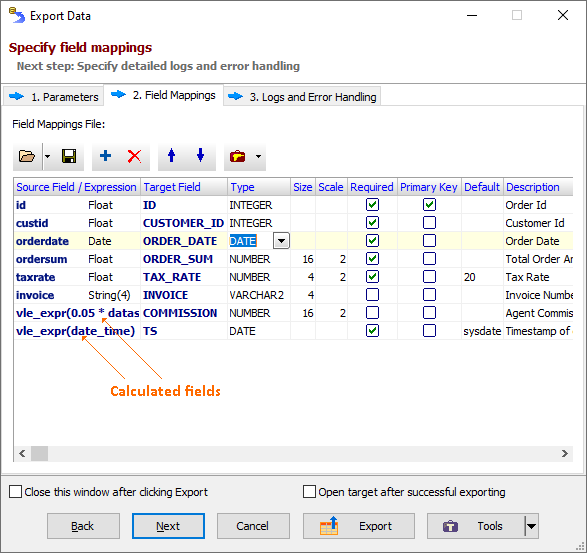Select the TS target field cell
587x553 pixels.
click(184, 331)
